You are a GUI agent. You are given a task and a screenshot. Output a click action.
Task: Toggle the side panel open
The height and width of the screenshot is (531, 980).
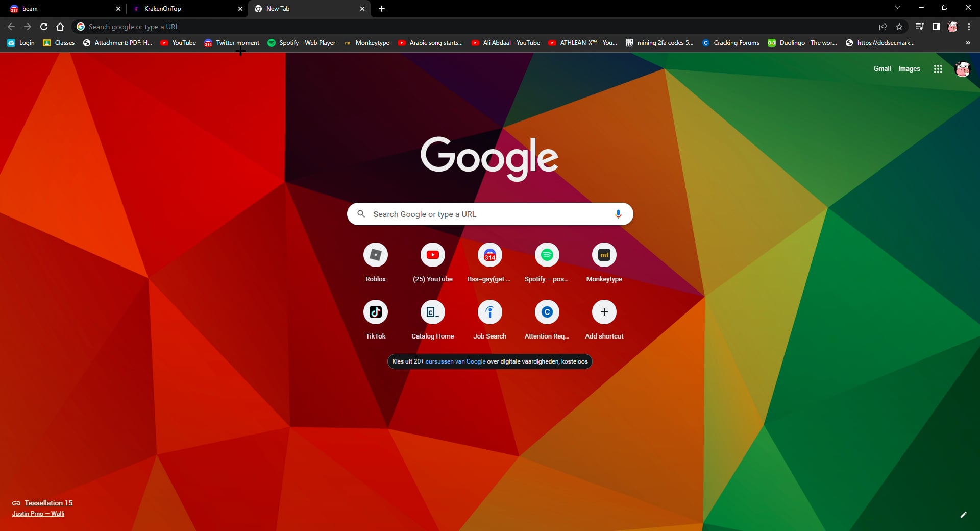[936, 26]
